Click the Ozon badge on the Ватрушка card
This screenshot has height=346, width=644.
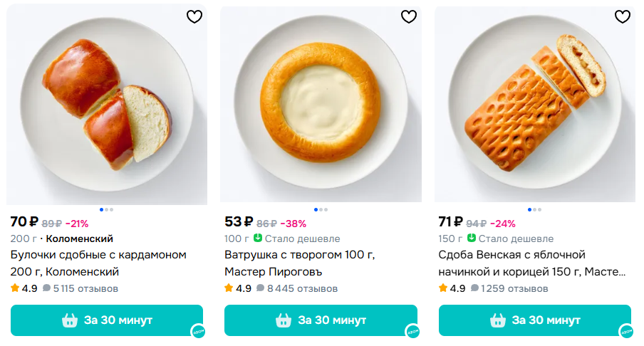click(x=412, y=331)
